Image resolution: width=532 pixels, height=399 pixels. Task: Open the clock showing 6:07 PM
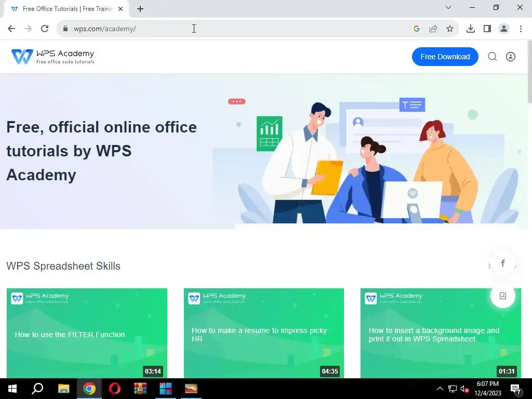coord(487,389)
